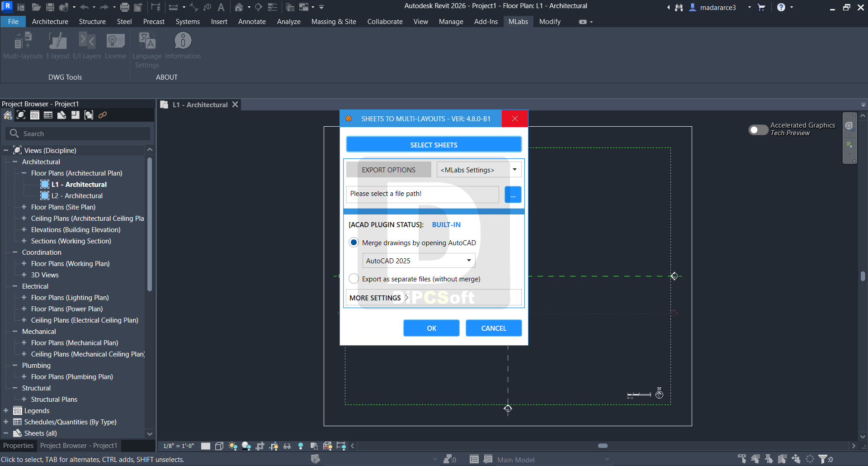Select Merge drawings by opening AutoCAD option
Screen dimensions: 868x466
pos(354,243)
